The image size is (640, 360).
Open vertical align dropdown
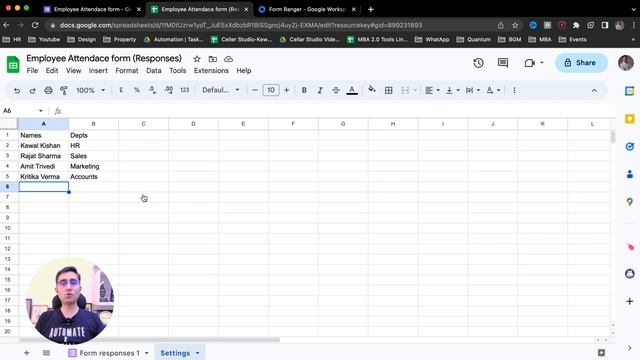pyautogui.click(x=453, y=90)
